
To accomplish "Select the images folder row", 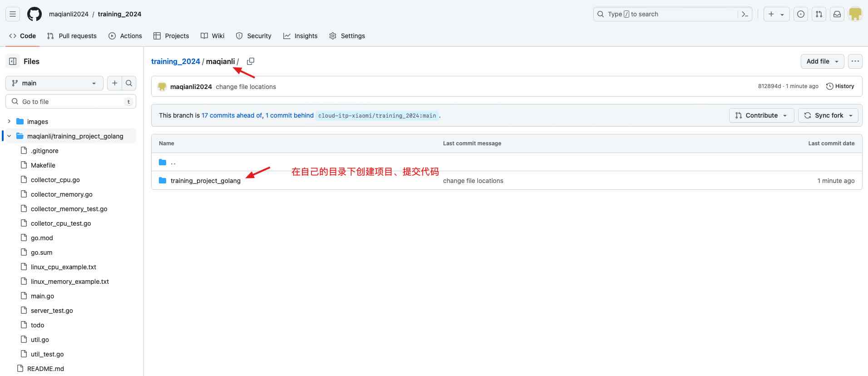I will pos(71,121).
